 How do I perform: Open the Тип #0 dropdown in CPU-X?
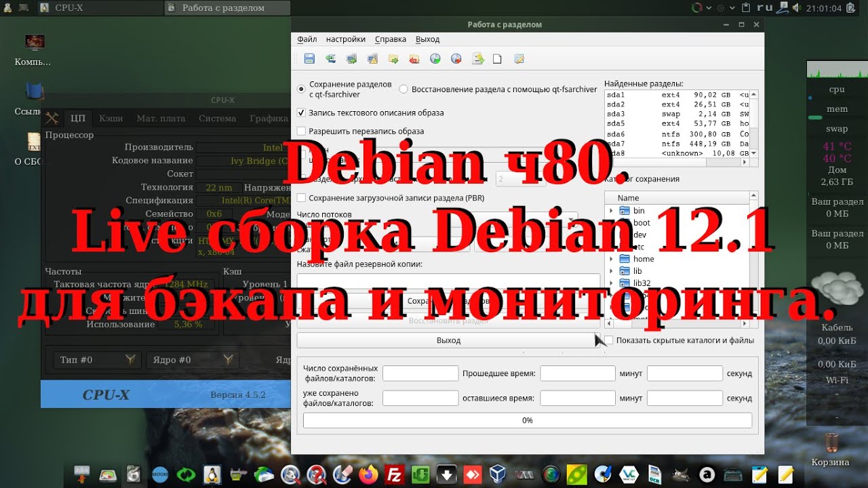[x=97, y=360]
